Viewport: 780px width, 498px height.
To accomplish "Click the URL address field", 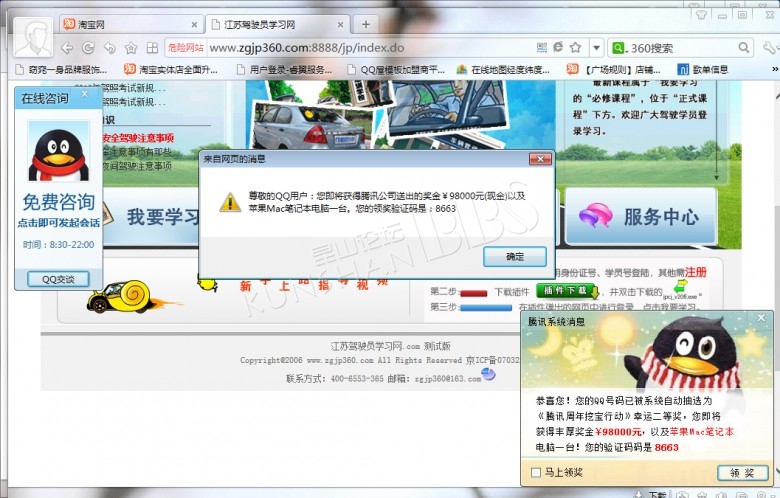I will click(369, 48).
